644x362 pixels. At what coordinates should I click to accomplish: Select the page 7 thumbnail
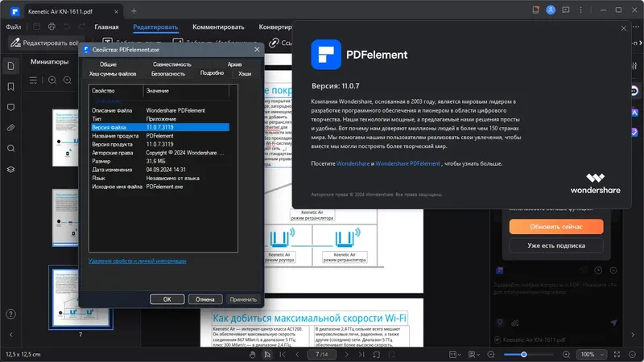pos(80,298)
